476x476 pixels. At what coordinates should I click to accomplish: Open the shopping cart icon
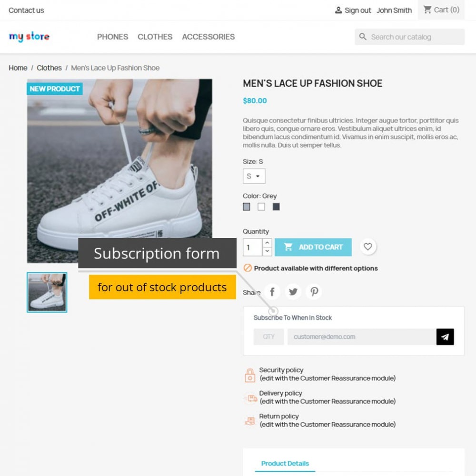tap(427, 10)
